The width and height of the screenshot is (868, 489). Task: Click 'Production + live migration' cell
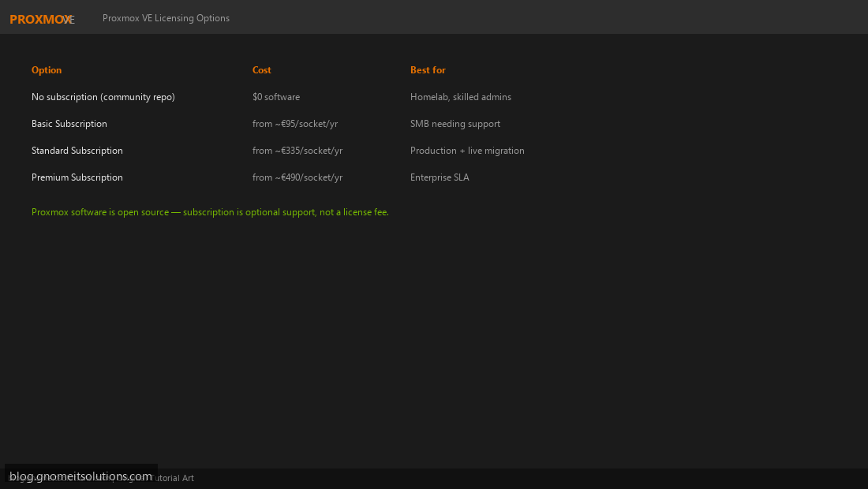[467, 151]
